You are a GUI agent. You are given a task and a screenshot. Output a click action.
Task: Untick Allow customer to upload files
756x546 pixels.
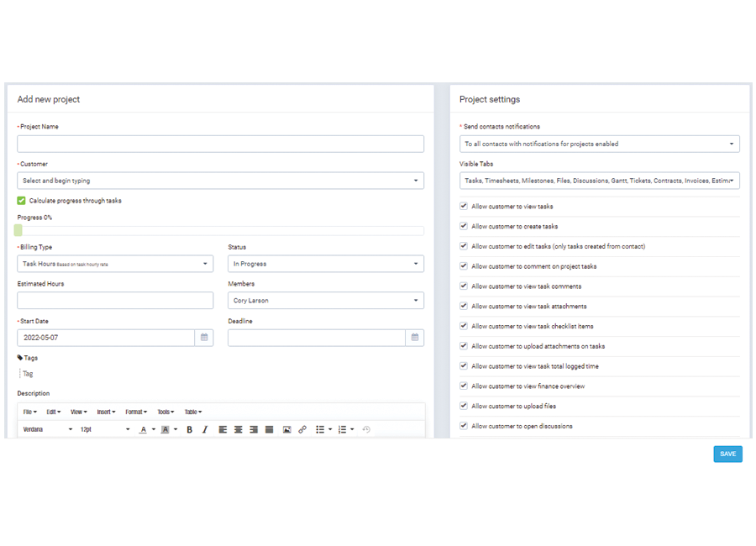[x=464, y=406]
